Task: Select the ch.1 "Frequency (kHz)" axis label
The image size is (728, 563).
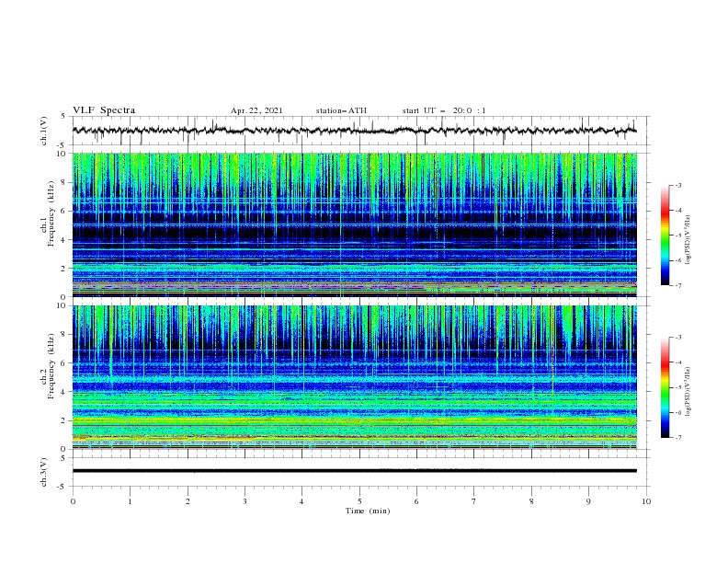Action: coord(51,214)
